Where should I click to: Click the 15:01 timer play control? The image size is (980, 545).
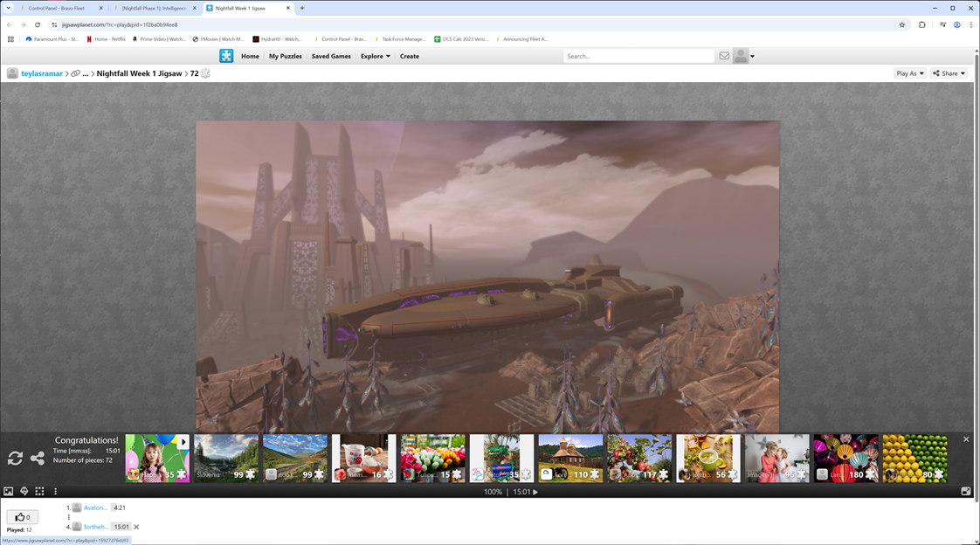click(x=525, y=492)
